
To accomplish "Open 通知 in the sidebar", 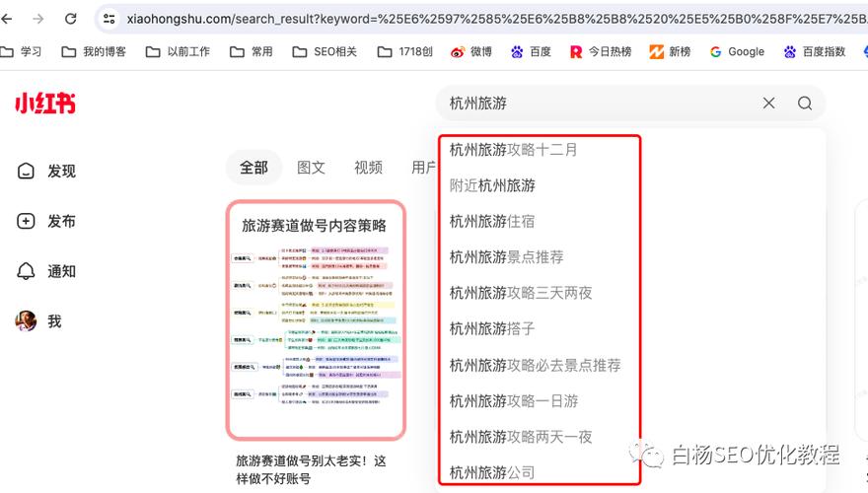I will [x=46, y=271].
